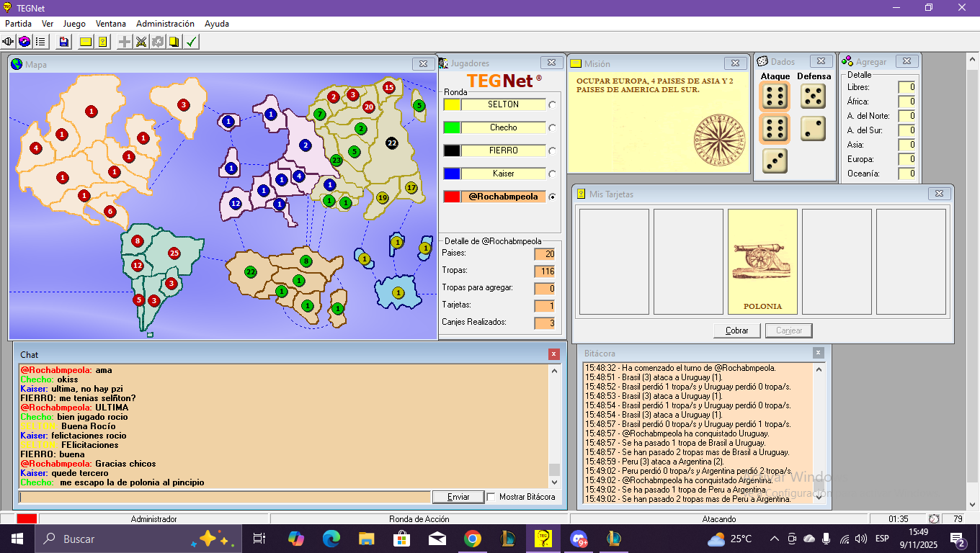Click the red color swatch of @Rochabmpeola
The image size is (980, 553).
coord(452,197)
